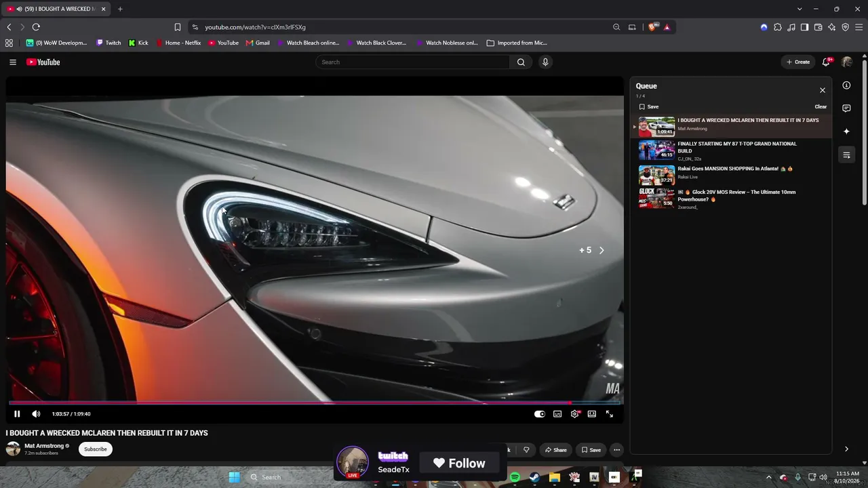Enter full screen mode
The image size is (868, 488).
click(x=610, y=414)
